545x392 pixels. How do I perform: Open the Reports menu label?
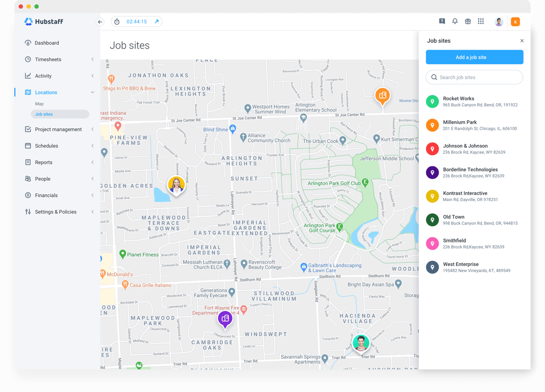pyautogui.click(x=43, y=162)
